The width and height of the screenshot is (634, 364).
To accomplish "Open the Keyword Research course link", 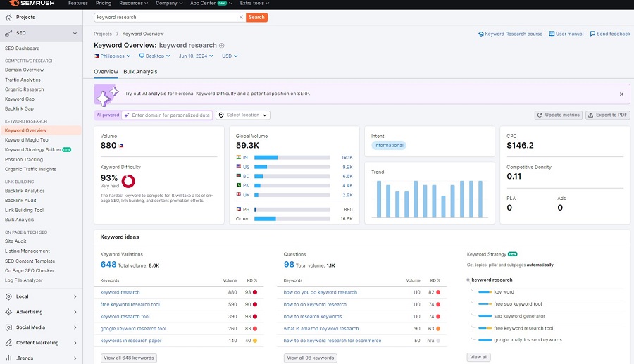I will point(510,34).
